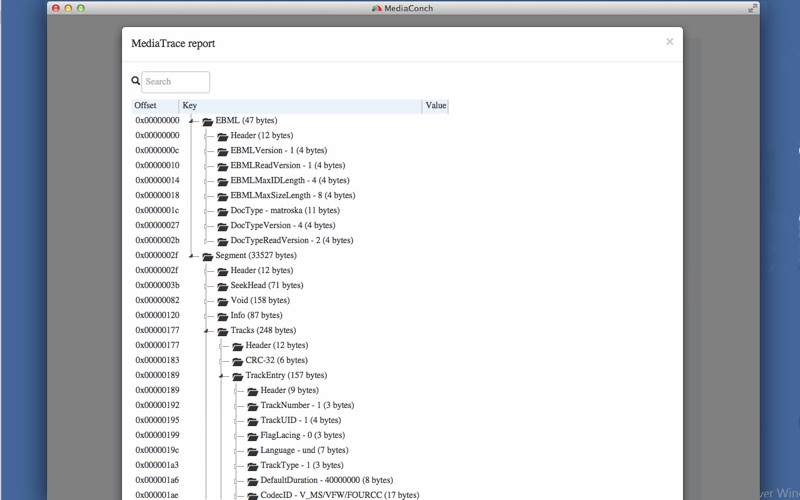Click folder icon beside DefaultDuration - 40000000

click(x=253, y=481)
